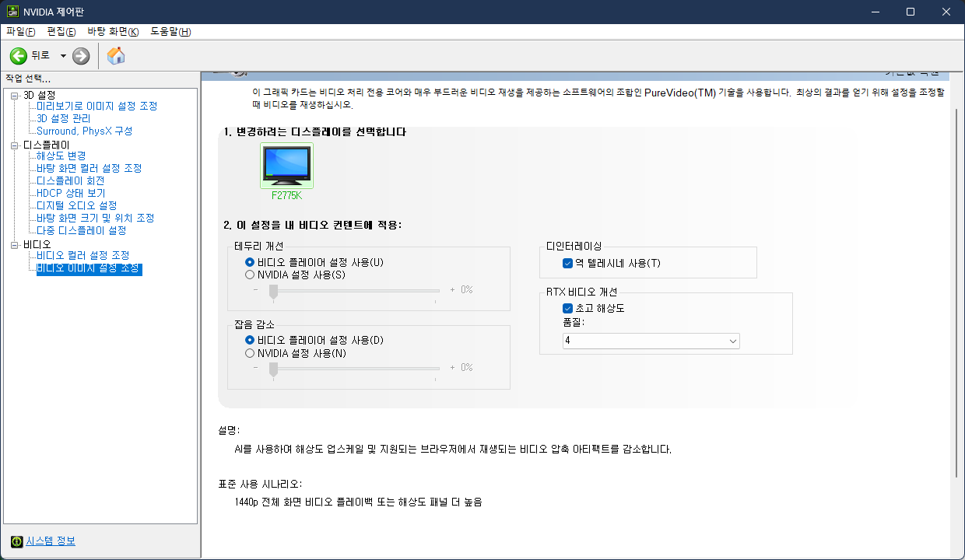Open 해상도 변경 page
Viewport: 965px width, 560px height.
(x=61, y=156)
